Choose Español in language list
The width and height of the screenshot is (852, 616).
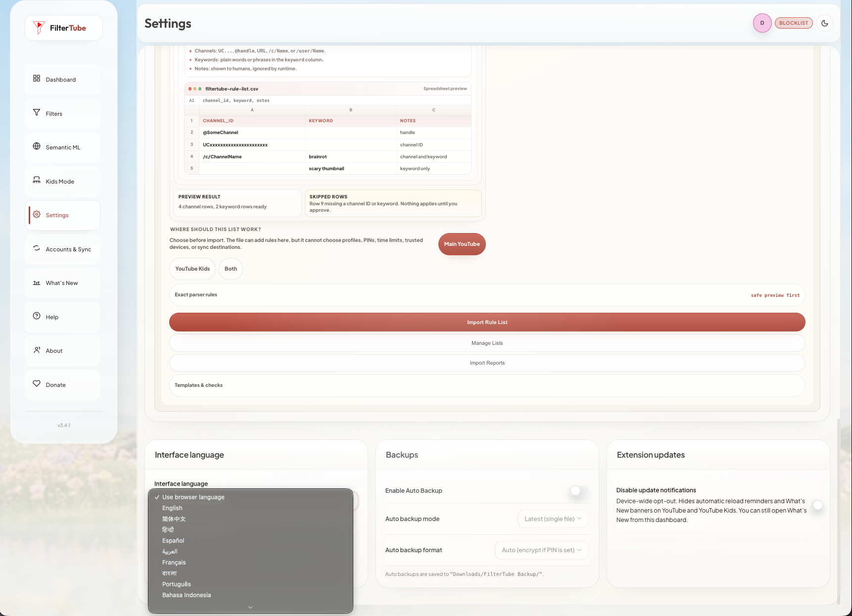coord(250,541)
